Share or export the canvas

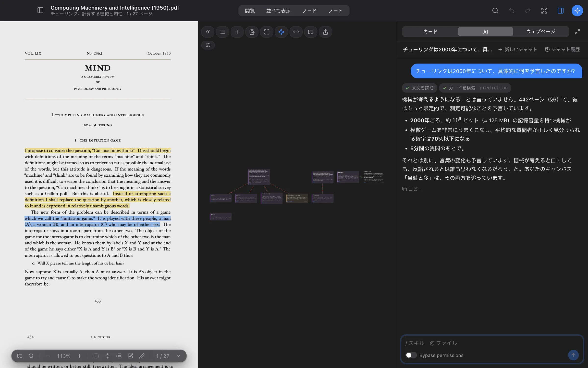point(325,32)
